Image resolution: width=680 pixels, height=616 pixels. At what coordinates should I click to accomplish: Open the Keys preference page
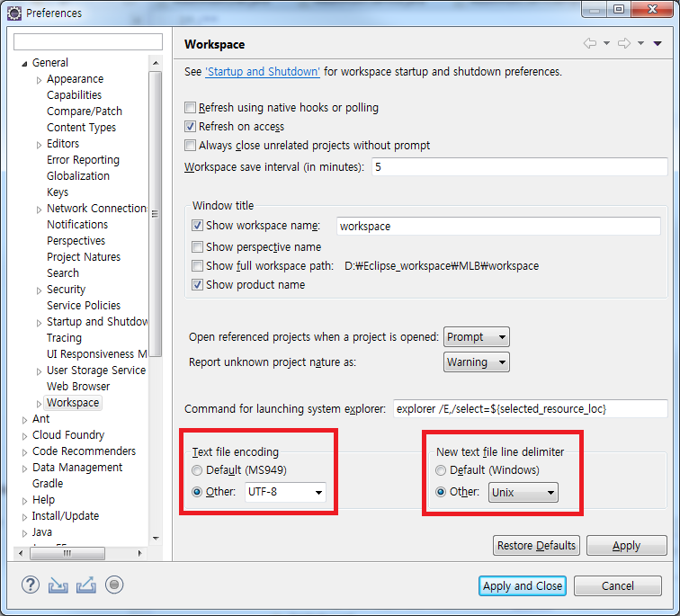(58, 192)
